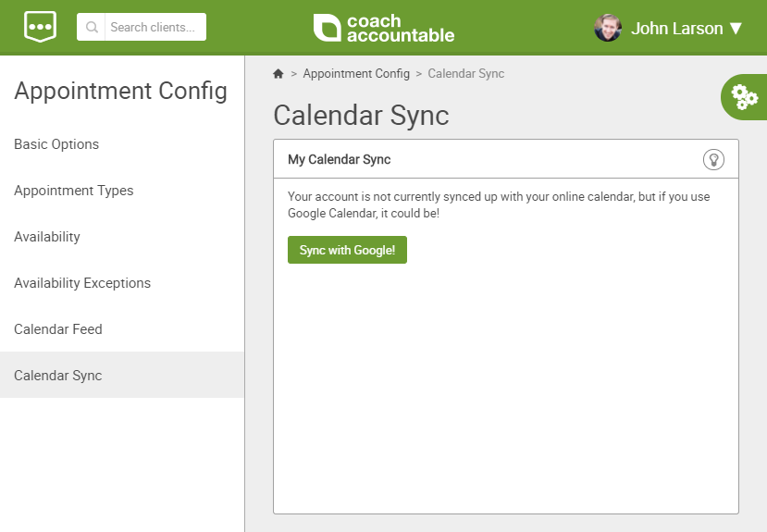Viewport: 767px width, 532px height.
Task: Select Calendar Sync in sidebar
Action: pyautogui.click(x=122, y=375)
